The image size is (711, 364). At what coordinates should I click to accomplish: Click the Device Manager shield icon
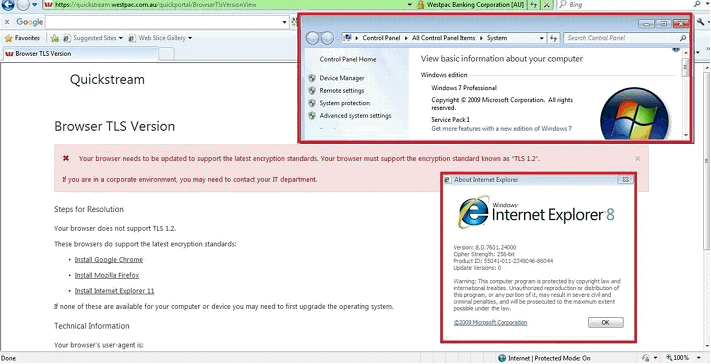point(312,78)
